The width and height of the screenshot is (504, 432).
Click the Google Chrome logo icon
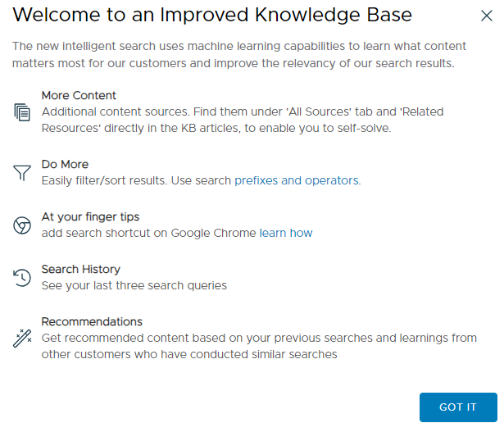22,225
